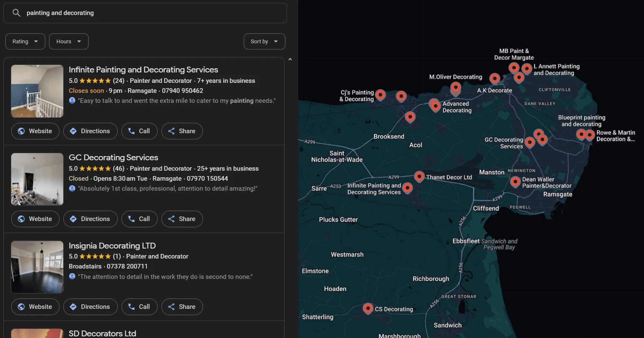The width and height of the screenshot is (644, 338).
Task: Open Website for Insignia Decorating LTD
Action: [x=35, y=307]
